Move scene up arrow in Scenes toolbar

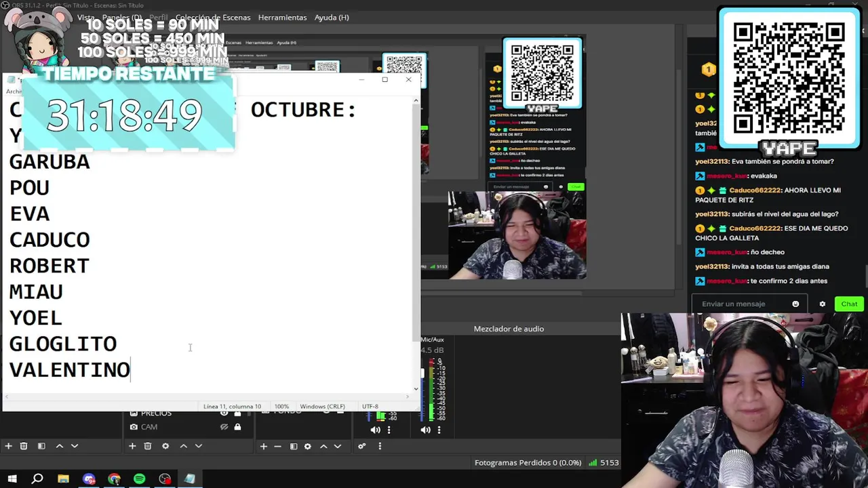pyautogui.click(x=60, y=446)
